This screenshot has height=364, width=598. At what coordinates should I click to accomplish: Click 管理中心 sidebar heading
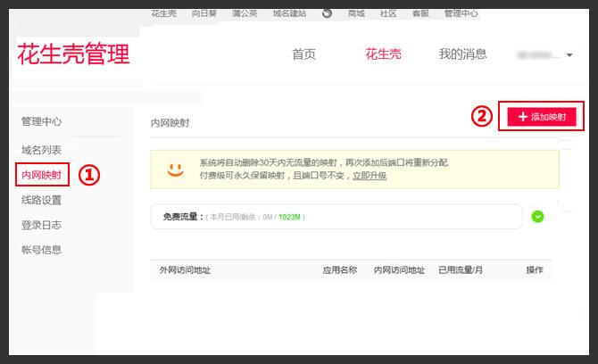click(x=41, y=121)
